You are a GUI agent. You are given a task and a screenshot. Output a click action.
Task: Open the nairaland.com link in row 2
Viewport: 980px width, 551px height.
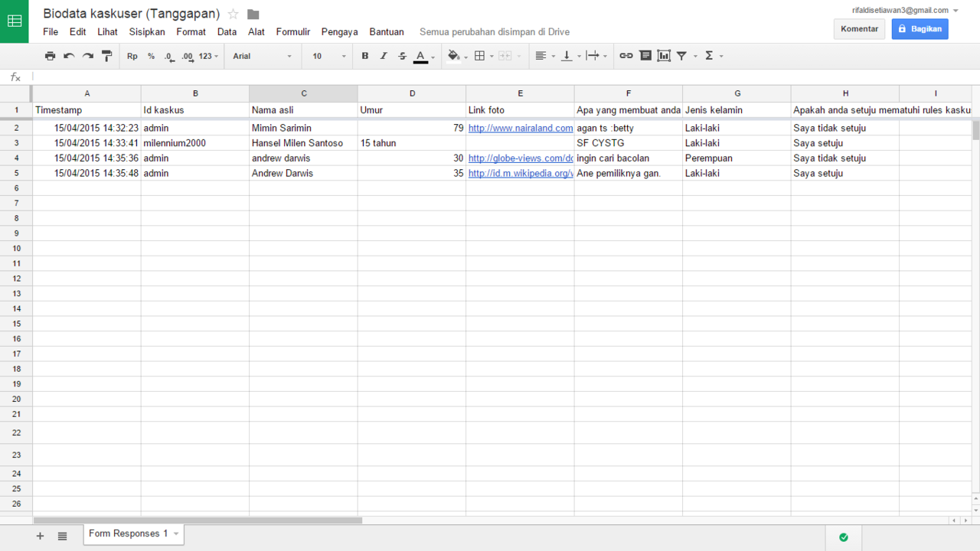tap(520, 129)
